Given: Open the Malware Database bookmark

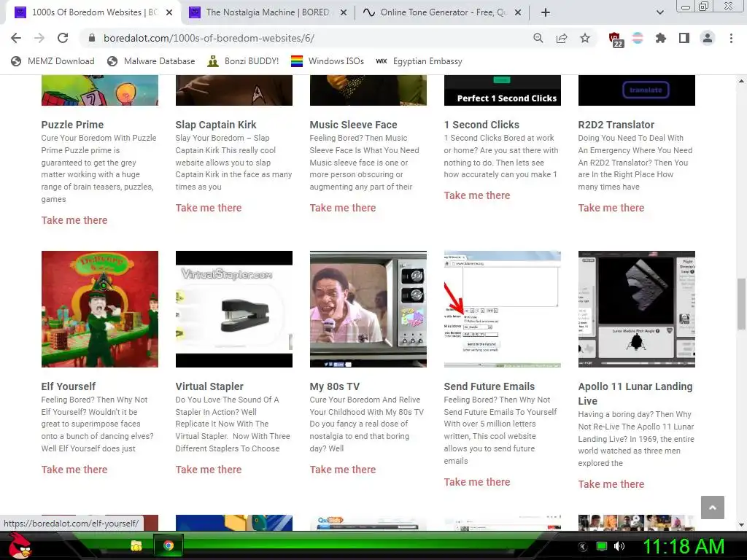Looking at the screenshot, I should pyautogui.click(x=151, y=61).
